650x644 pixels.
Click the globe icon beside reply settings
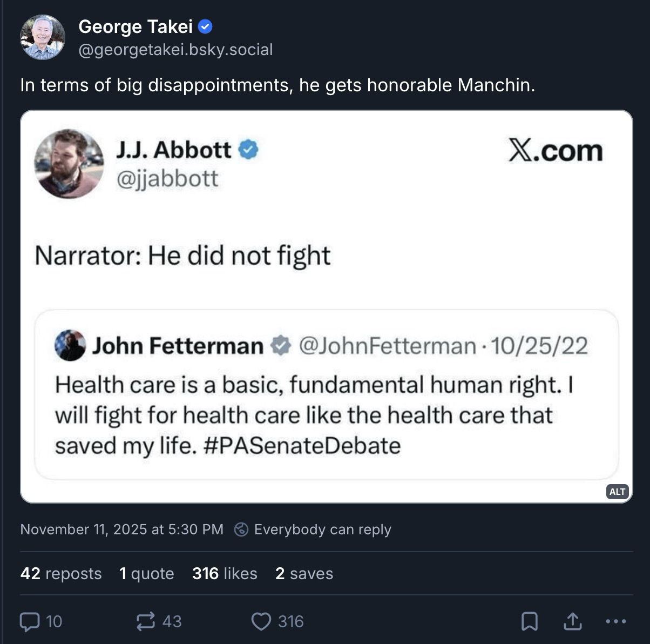coord(241,529)
